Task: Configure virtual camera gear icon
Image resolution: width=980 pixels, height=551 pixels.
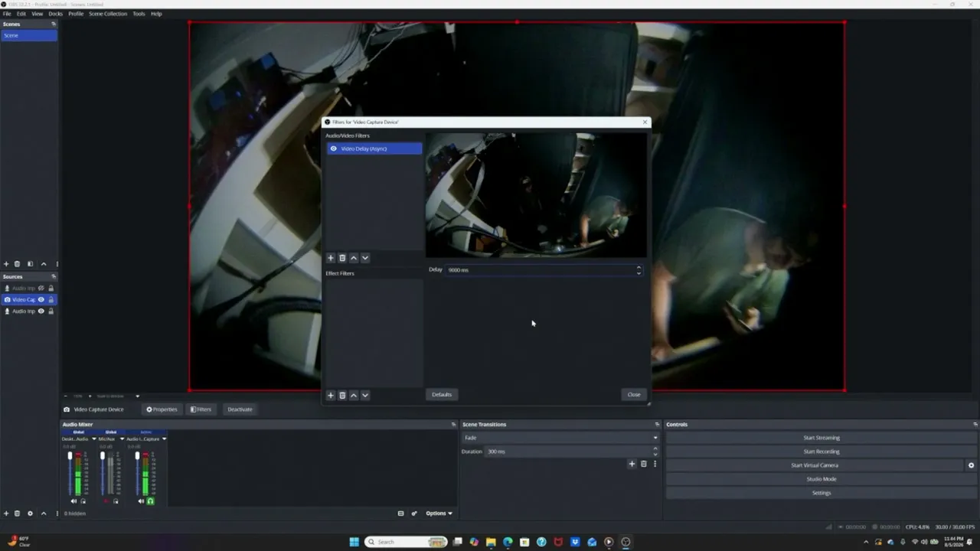Action: click(971, 465)
